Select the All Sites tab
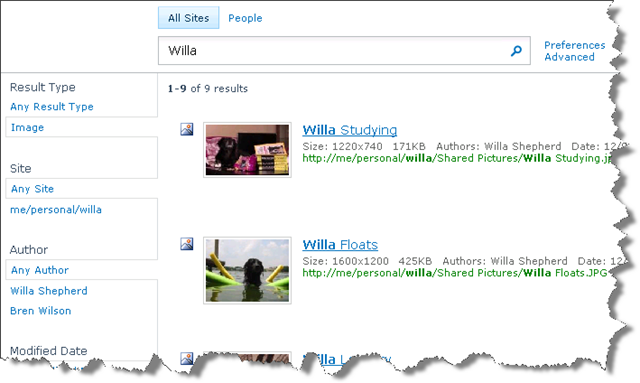640x383 pixels. pos(189,18)
